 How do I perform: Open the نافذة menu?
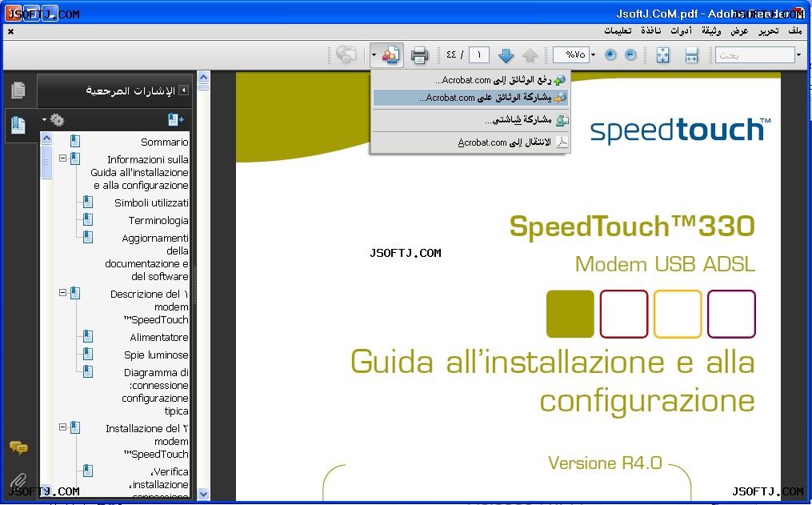point(651,31)
